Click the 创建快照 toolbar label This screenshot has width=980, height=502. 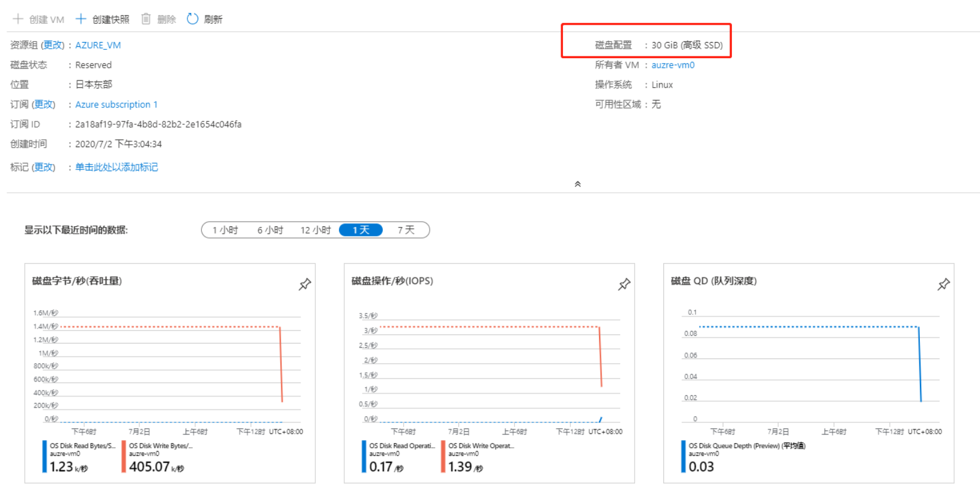coord(111,20)
